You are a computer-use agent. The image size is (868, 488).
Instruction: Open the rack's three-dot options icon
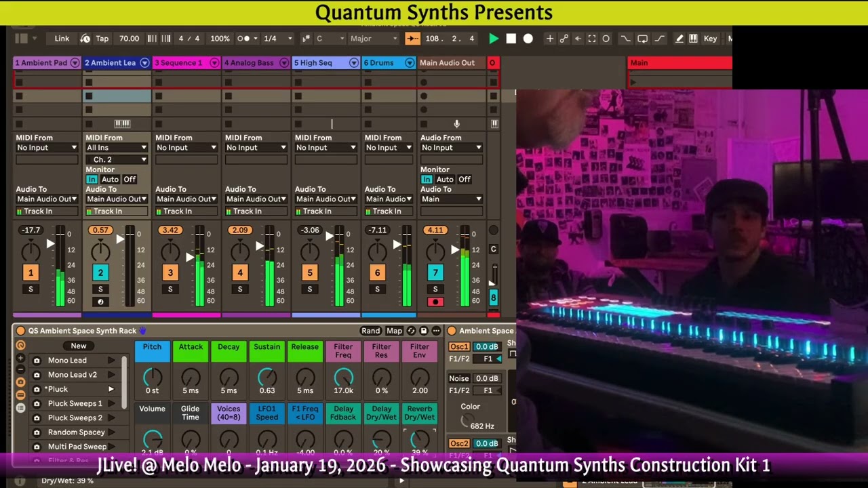tap(436, 331)
